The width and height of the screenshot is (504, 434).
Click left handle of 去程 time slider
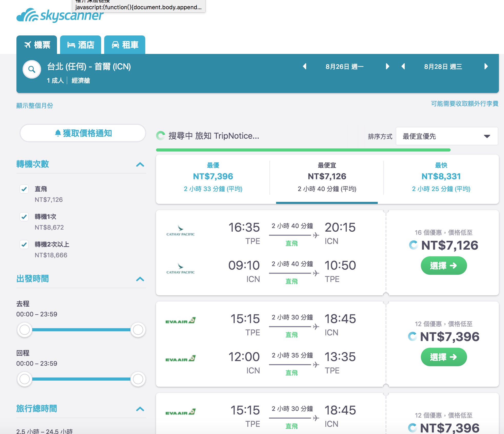point(25,330)
